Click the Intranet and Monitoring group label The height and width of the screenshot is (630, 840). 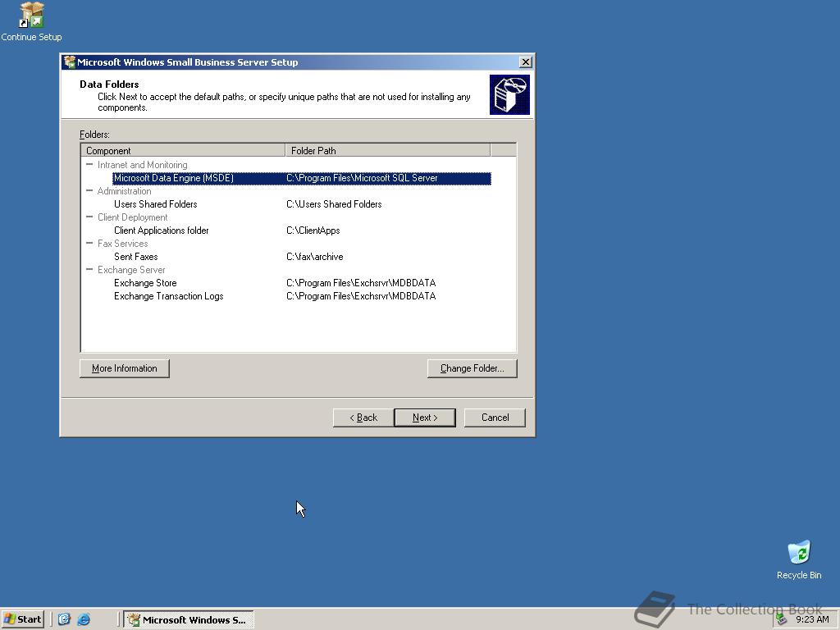point(143,165)
